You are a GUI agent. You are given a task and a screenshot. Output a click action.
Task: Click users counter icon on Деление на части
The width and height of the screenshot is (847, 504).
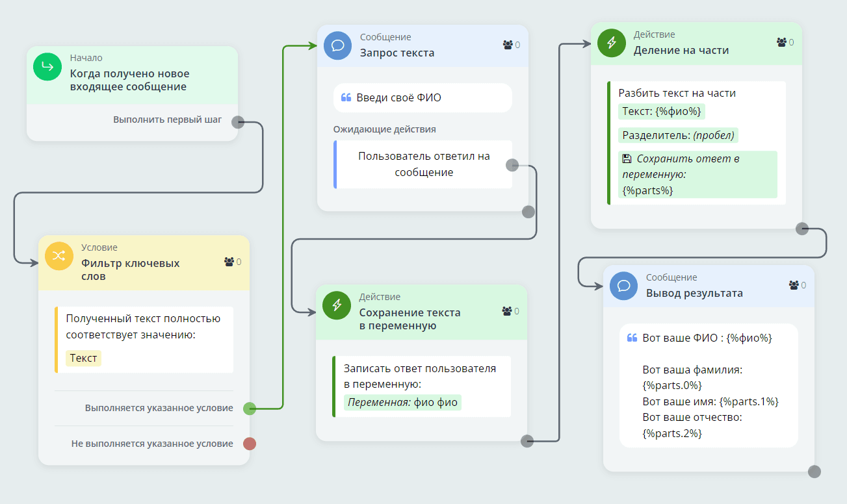click(781, 42)
